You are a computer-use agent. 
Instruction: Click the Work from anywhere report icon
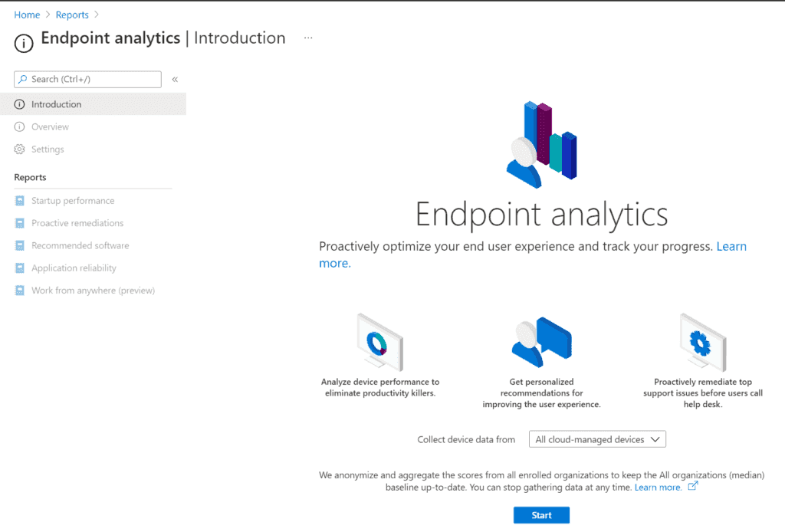(x=19, y=291)
